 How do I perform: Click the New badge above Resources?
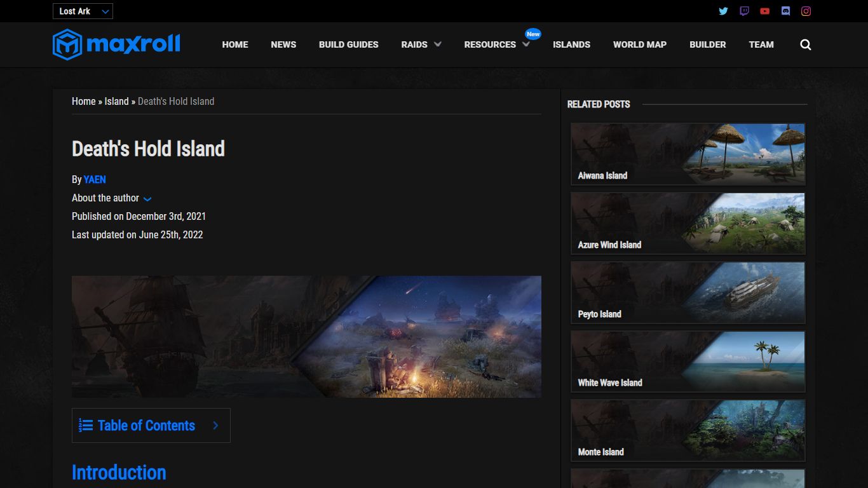click(533, 34)
